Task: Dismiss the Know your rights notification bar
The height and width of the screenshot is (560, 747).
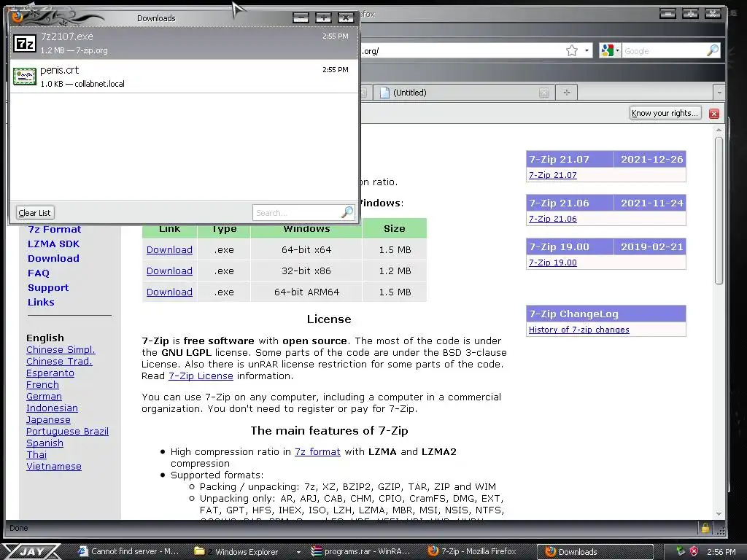Action: [713, 113]
